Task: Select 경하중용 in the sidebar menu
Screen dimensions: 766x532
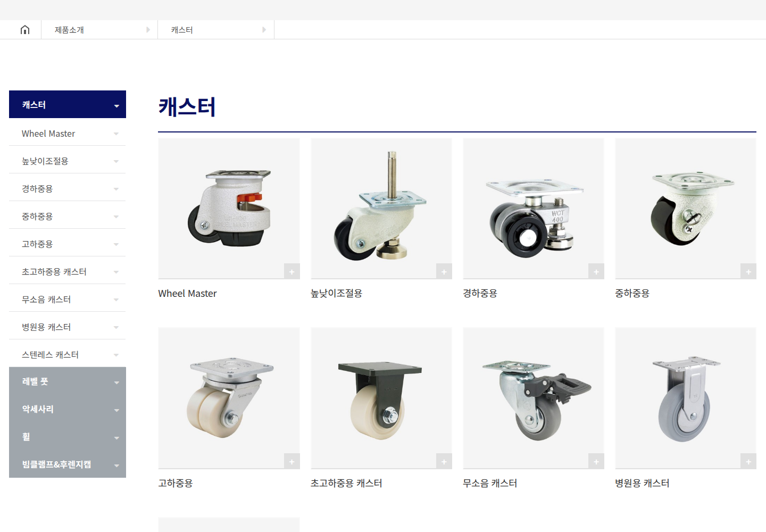Action: pos(68,188)
